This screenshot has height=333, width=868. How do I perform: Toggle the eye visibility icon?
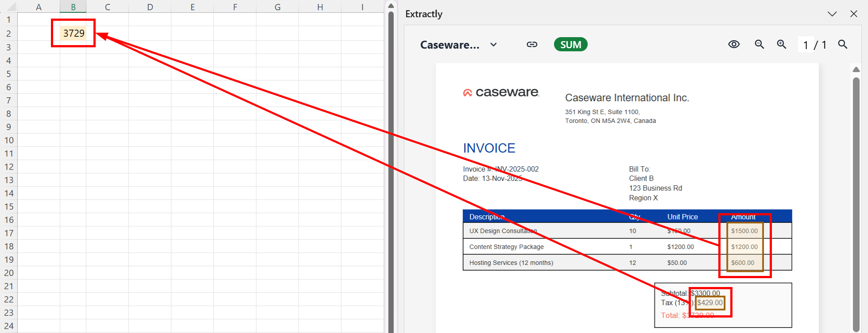coord(734,45)
